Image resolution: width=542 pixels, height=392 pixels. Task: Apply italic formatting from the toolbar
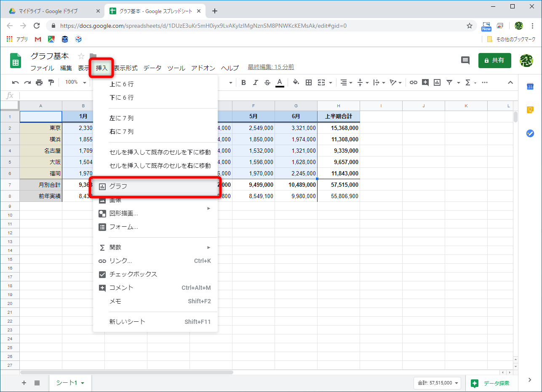pos(256,82)
